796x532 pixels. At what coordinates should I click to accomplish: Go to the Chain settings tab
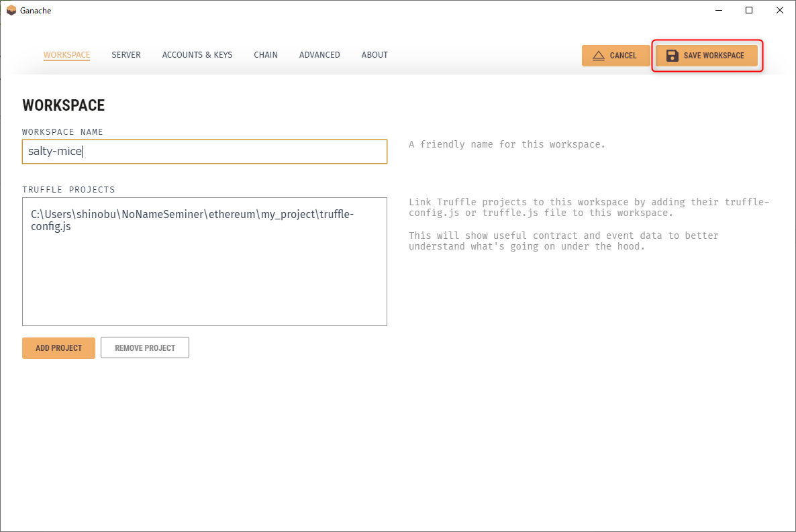(266, 55)
